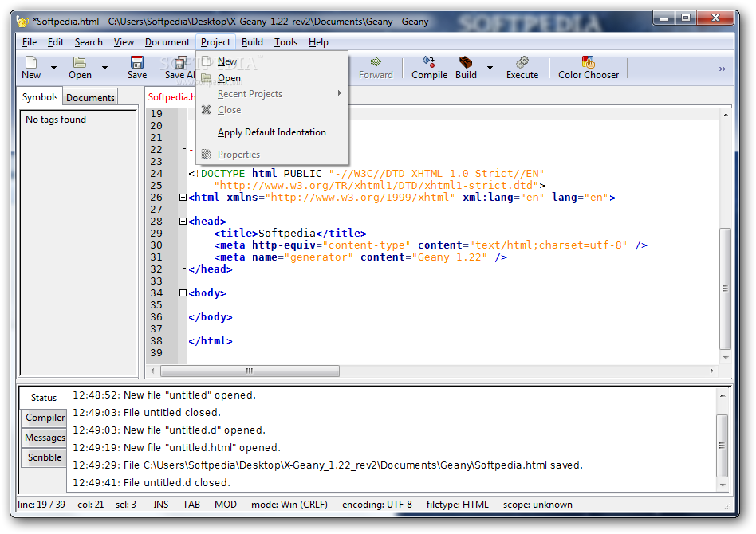This screenshot has height=534, width=756.
Task: Click the closing html tag on line 38
Action: 211,341
